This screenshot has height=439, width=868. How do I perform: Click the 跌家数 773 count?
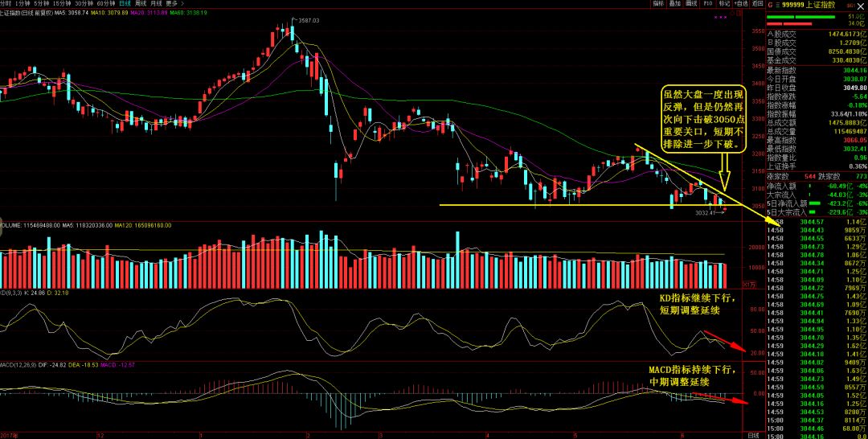tap(861, 176)
